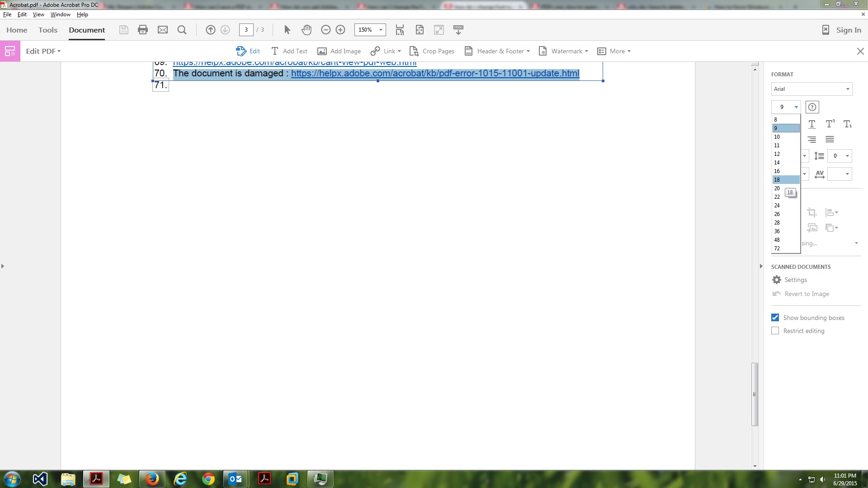Click the Header and Footer tool icon
The height and width of the screenshot is (488, 868).
click(x=469, y=51)
